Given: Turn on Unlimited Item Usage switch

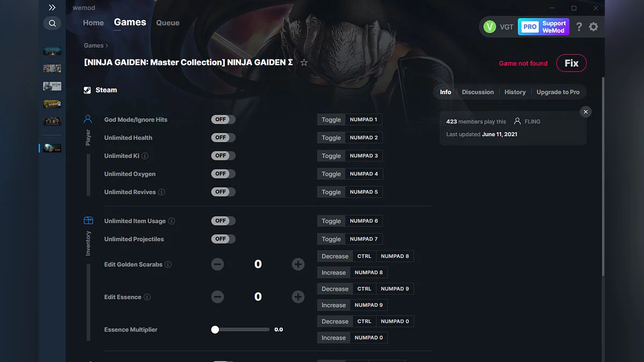Looking at the screenshot, I should [223, 221].
